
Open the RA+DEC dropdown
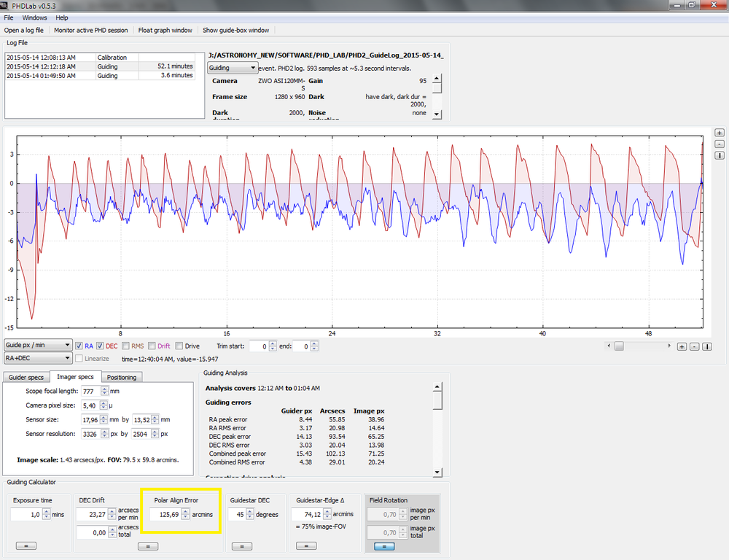[38, 358]
